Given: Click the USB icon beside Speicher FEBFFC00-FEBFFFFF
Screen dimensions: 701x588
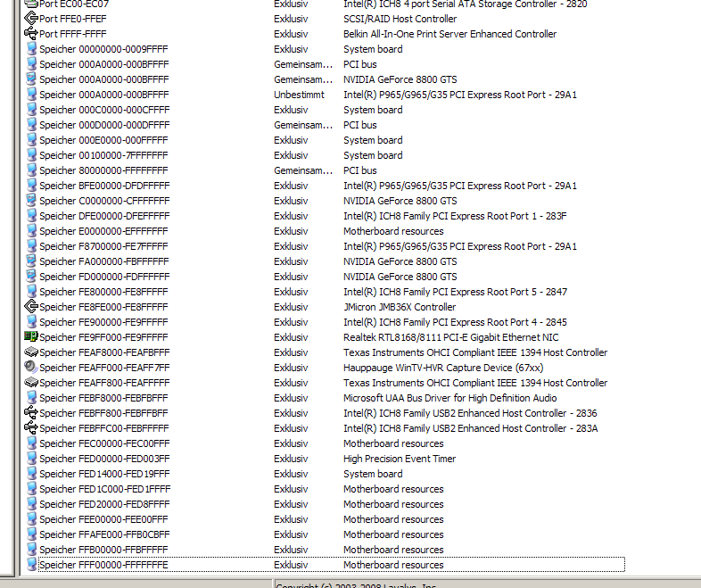Looking at the screenshot, I should tap(31, 428).
